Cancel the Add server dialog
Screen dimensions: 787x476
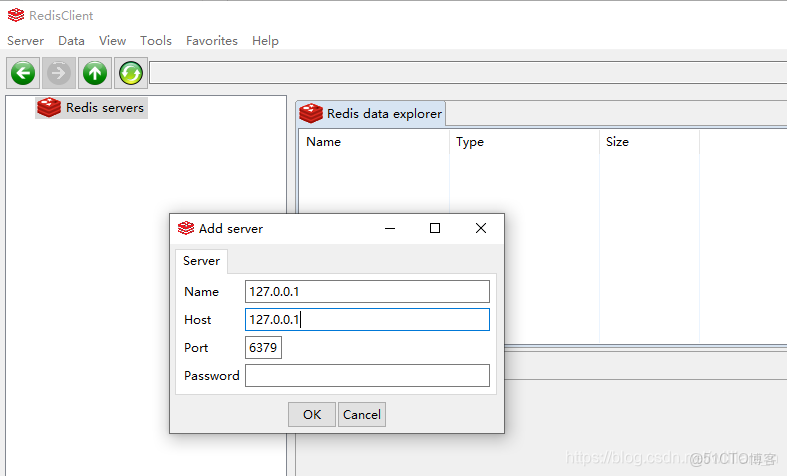point(362,414)
